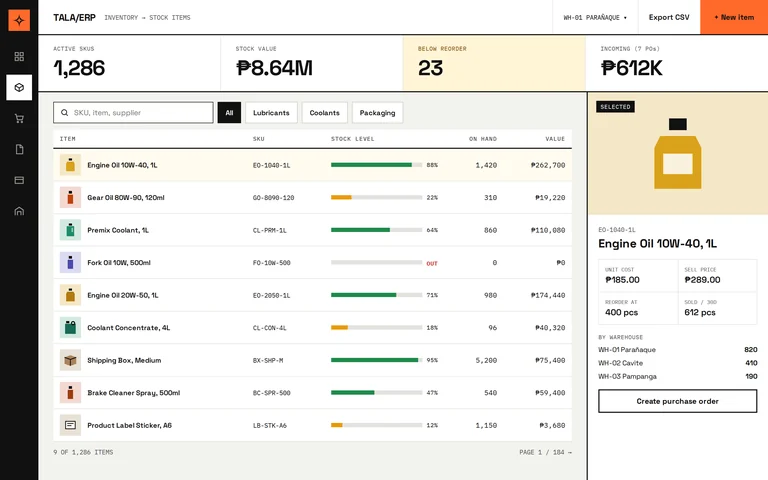Open the WH-01 Parañaque warehouse dropdown

(x=595, y=18)
